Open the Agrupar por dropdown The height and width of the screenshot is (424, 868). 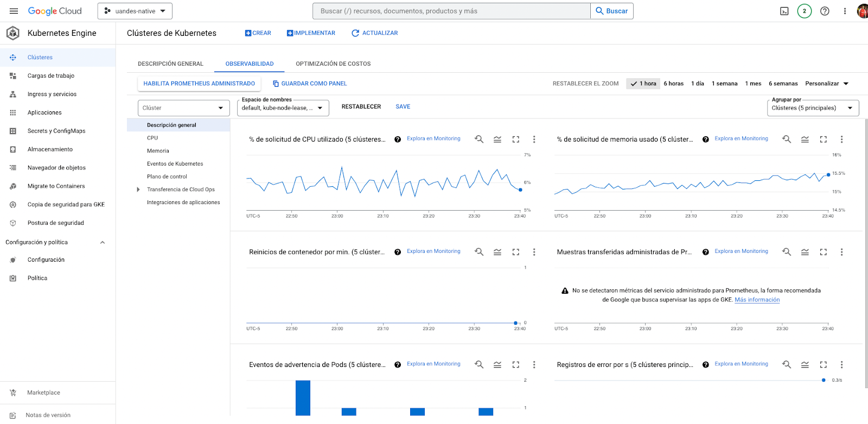[x=813, y=108]
